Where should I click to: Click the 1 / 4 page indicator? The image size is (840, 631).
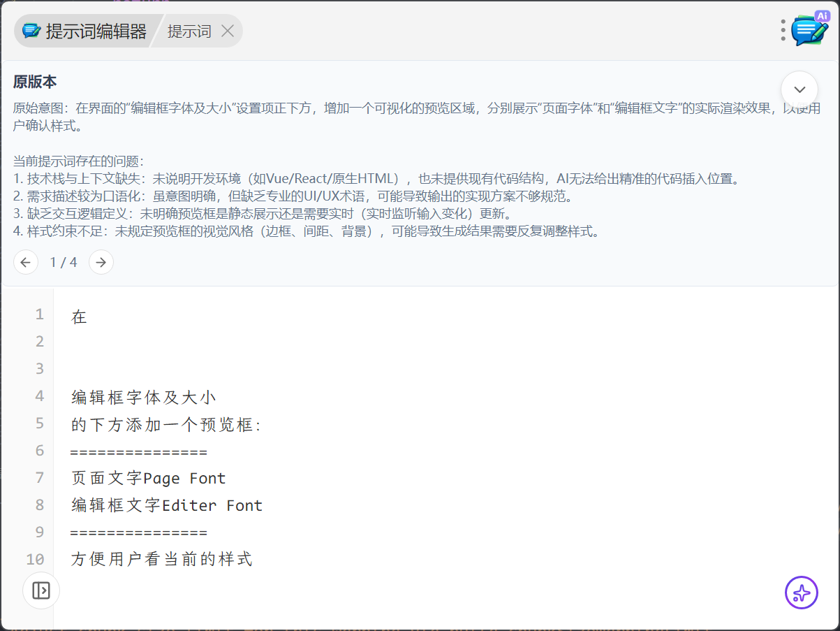point(64,263)
